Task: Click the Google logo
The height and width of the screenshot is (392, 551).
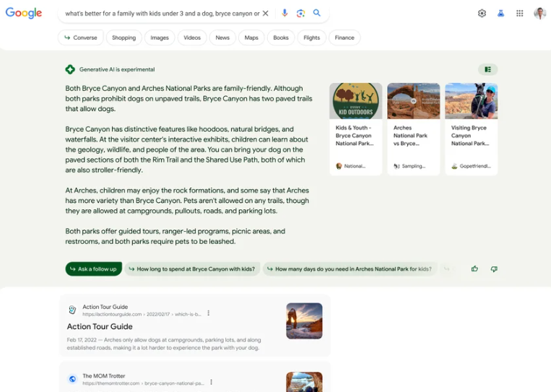Action: (24, 13)
